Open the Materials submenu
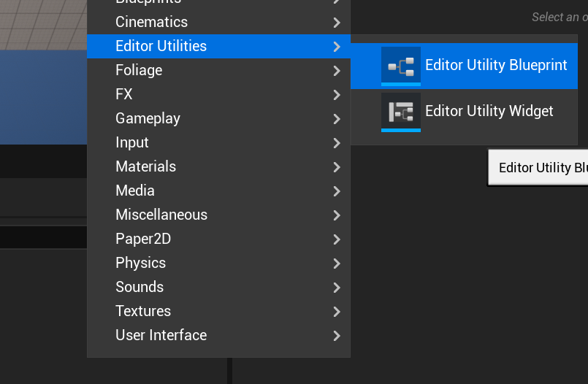This screenshot has height=384, width=588. coord(145,166)
